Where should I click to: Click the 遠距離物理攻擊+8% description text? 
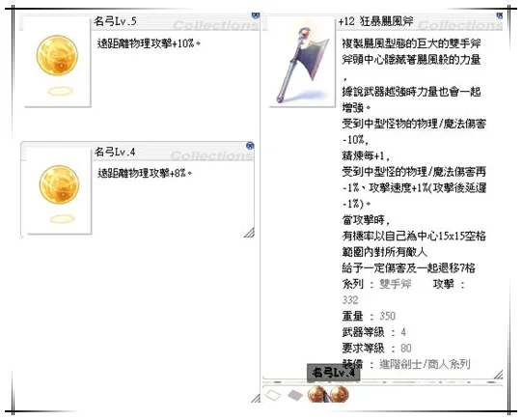tap(145, 173)
